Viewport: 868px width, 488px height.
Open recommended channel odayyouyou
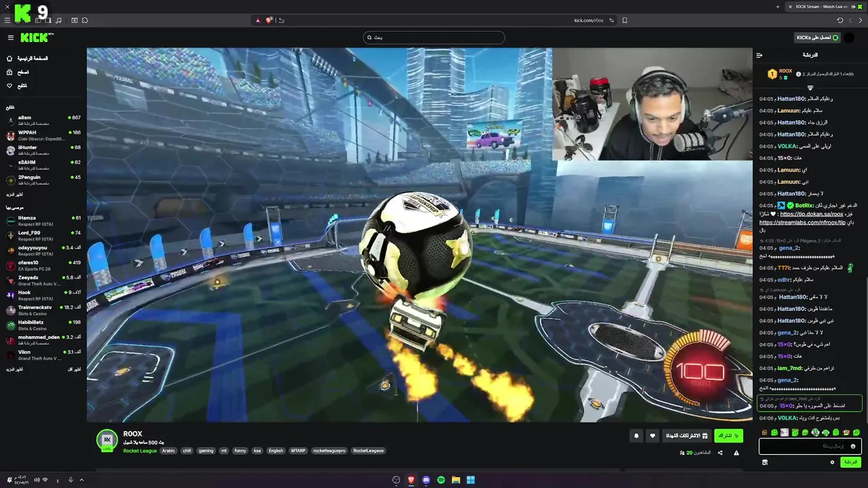[x=43, y=250]
